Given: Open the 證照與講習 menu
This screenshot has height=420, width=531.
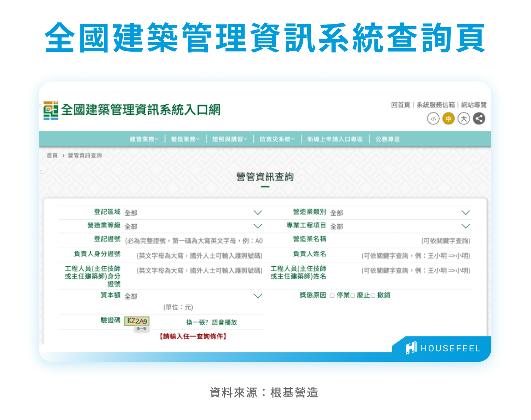Looking at the screenshot, I should (x=230, y=139).
